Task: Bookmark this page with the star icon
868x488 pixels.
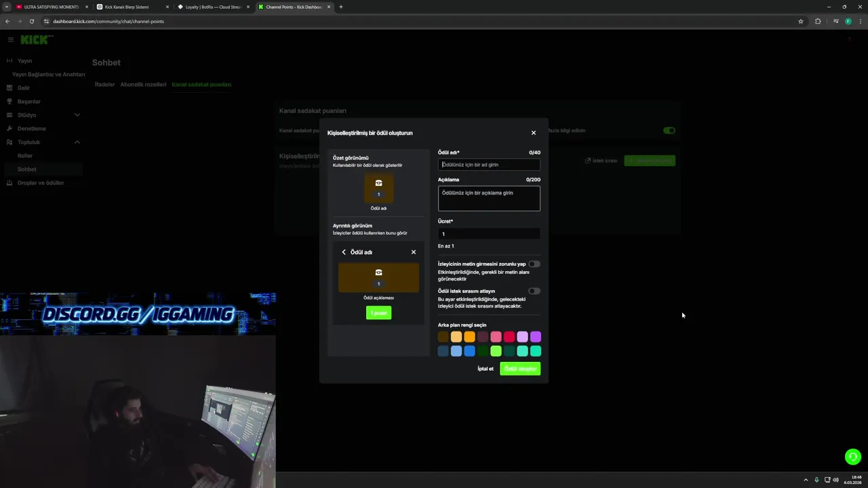Action: pyautogui.click(x=801, y=21)
